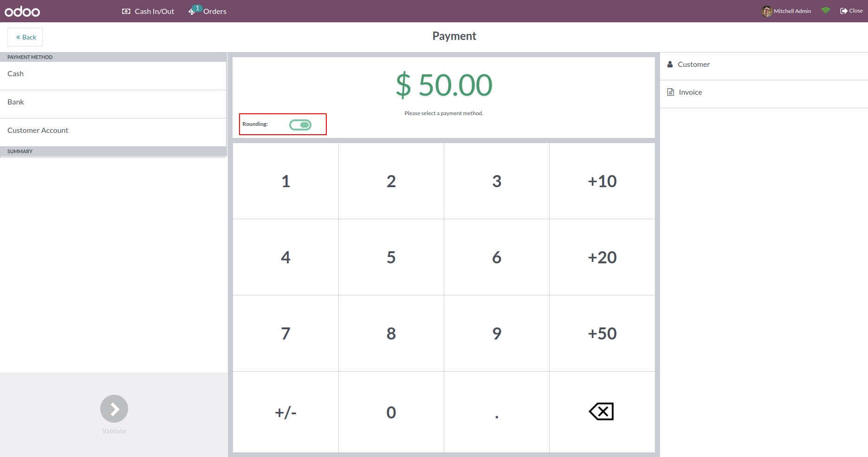The width and height of the screenshot is (868, 457).
Task: Click the Invoice document icon
Action: [670, 92]
